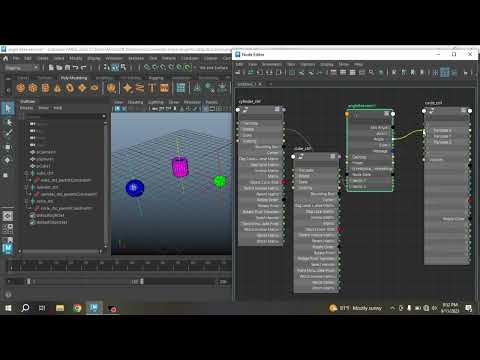480x360 pixels.
Task: Toggle Snap to projected center
Action: point(171,68)
